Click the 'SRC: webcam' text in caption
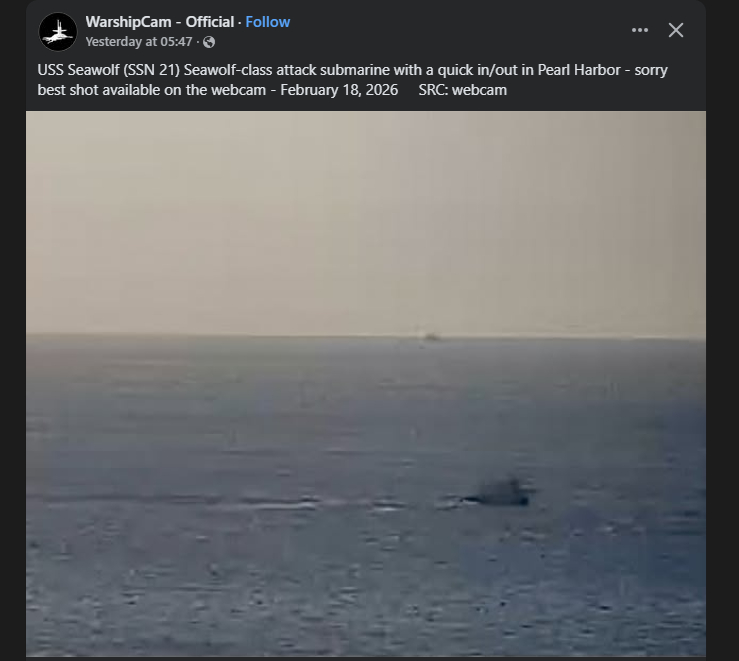Image resolution: width=739 pixels, height=661 pixels. [x=463, y=90]
